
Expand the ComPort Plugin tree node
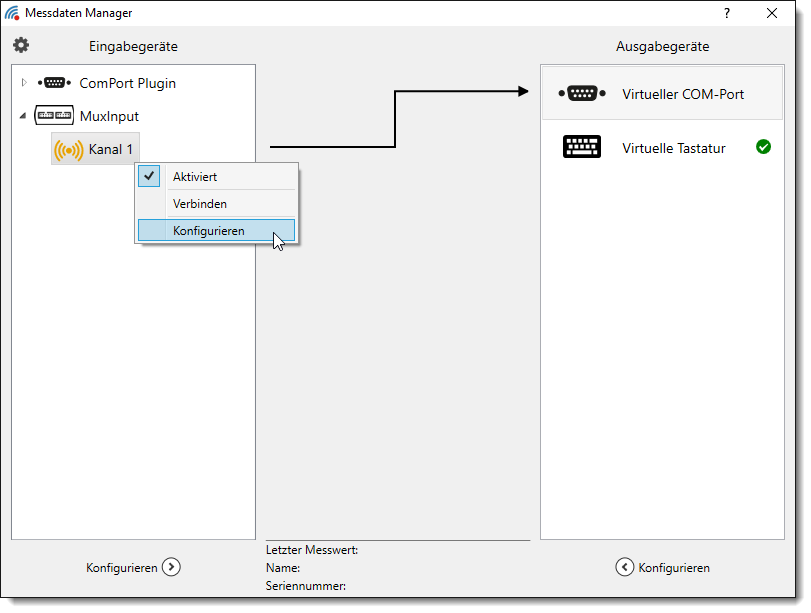(x=24, y=83)
